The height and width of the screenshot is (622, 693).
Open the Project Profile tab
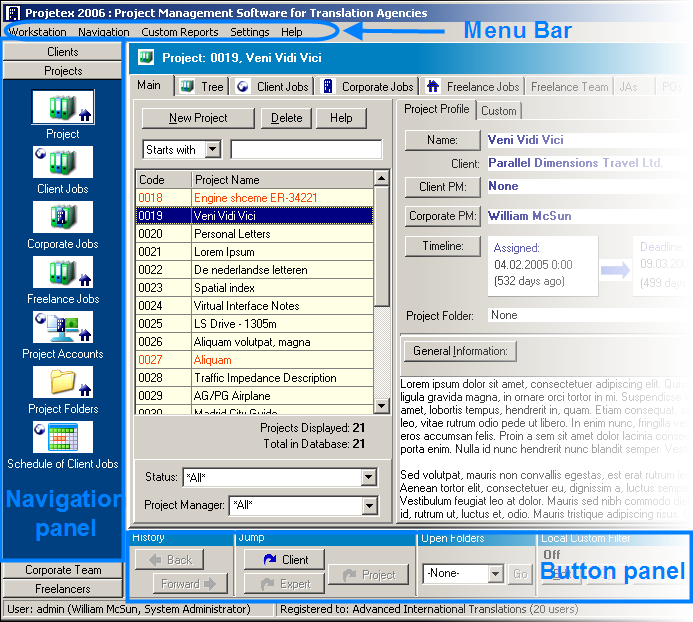coord(437,109)
